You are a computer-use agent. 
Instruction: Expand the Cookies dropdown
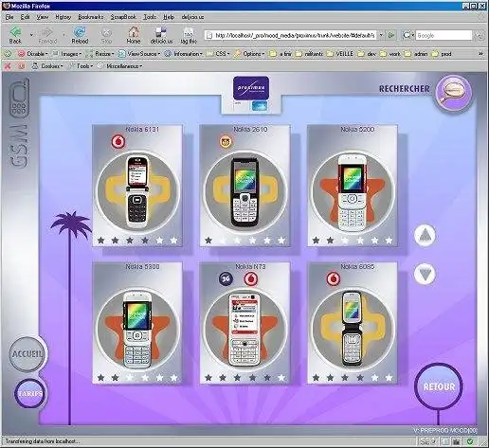click(x=48, y=66)
